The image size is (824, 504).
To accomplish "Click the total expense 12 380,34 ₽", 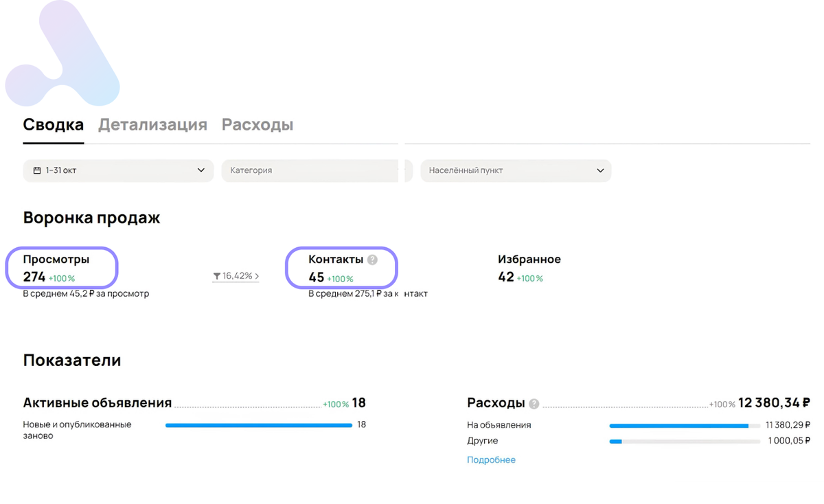I will coord(774,403).
